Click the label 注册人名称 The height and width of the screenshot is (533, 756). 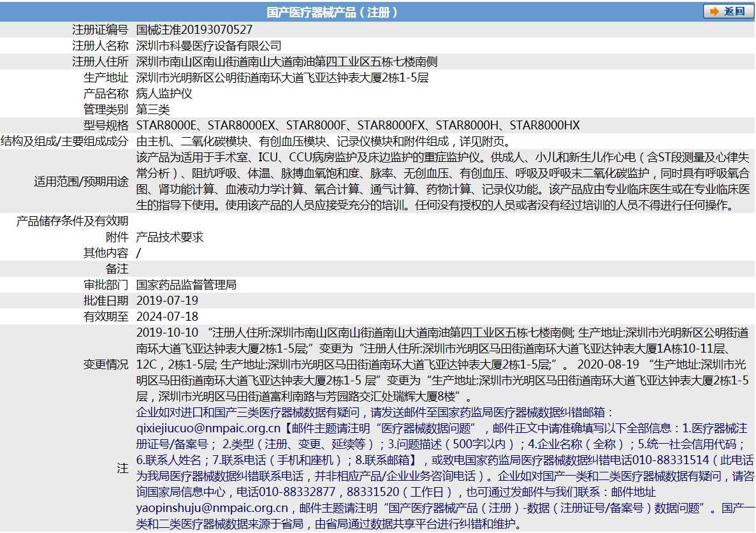pos(100,45)
